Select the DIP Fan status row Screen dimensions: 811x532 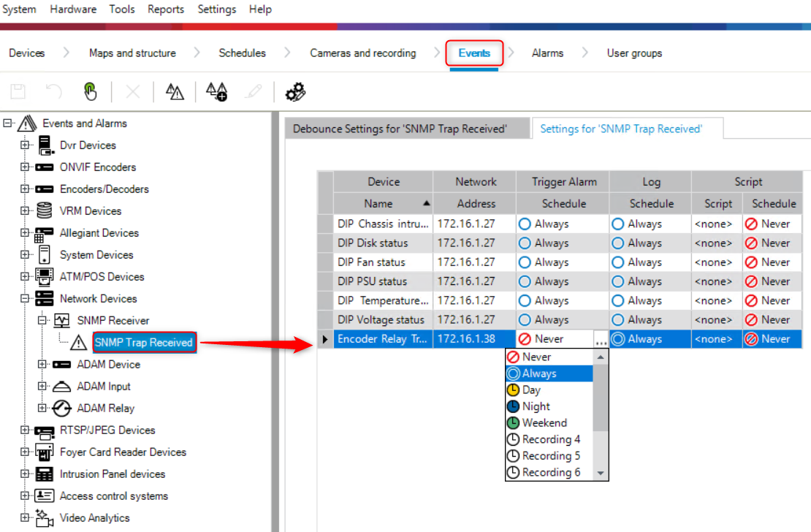(x=382, y=262)
